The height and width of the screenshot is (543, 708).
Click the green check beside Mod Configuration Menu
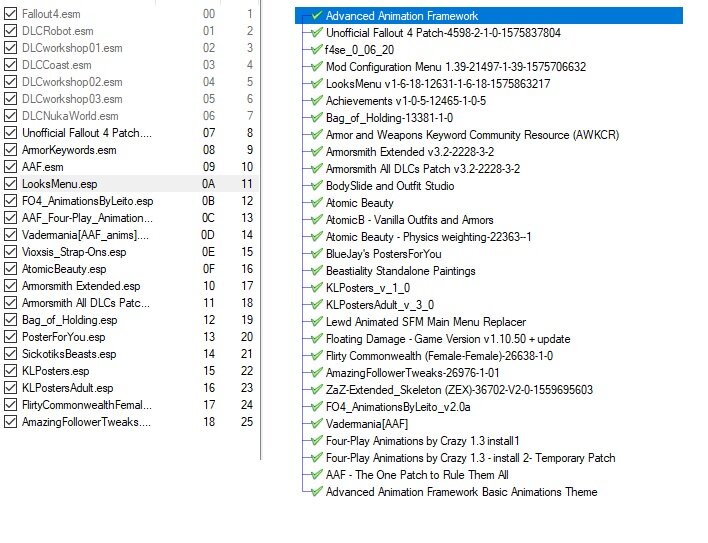[317, 67]
